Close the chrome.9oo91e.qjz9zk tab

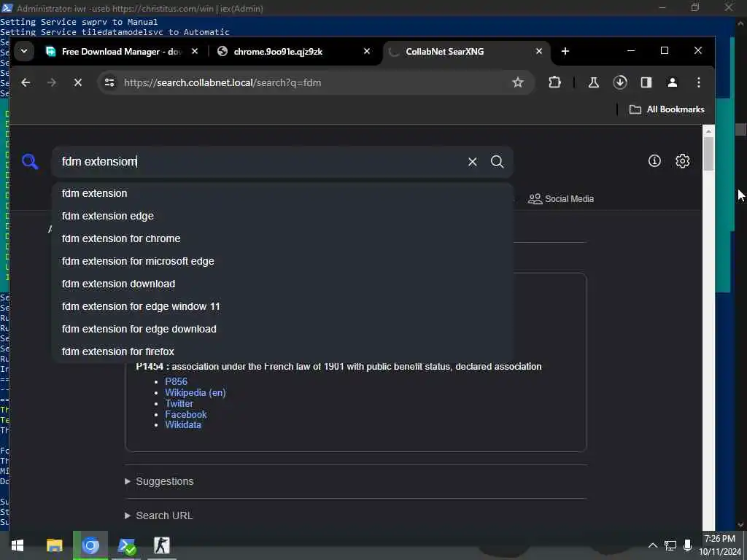[x=366, y=51]
